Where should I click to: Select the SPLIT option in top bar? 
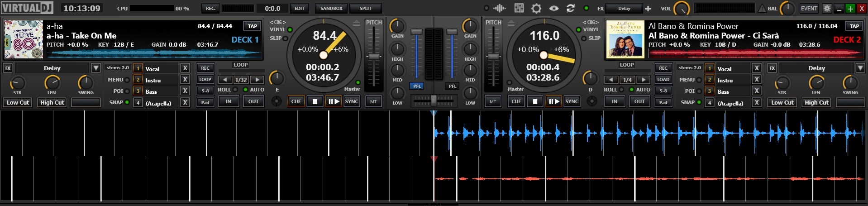click(x=365, y=9)
